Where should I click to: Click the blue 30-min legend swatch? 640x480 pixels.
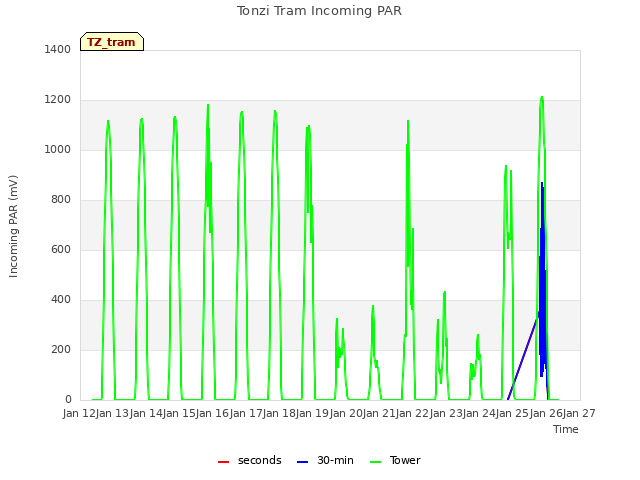pyautogui.click(x=302, y=462)
